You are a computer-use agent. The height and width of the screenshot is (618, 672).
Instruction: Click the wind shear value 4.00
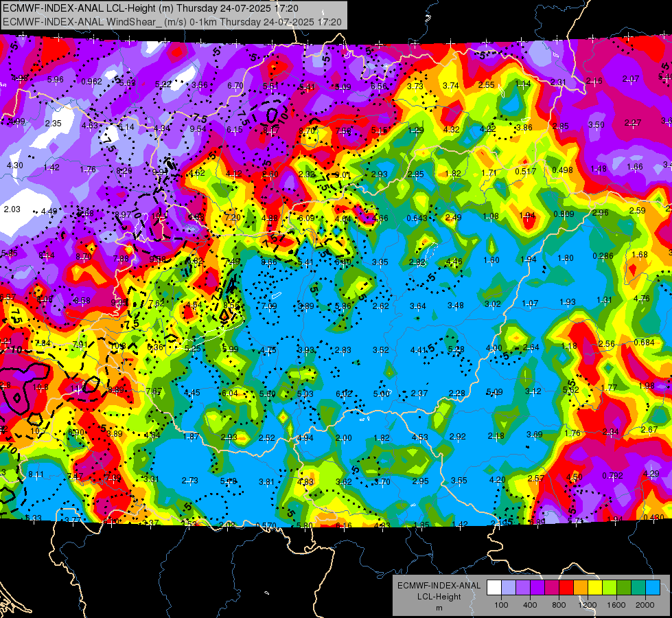pos(494,347)
